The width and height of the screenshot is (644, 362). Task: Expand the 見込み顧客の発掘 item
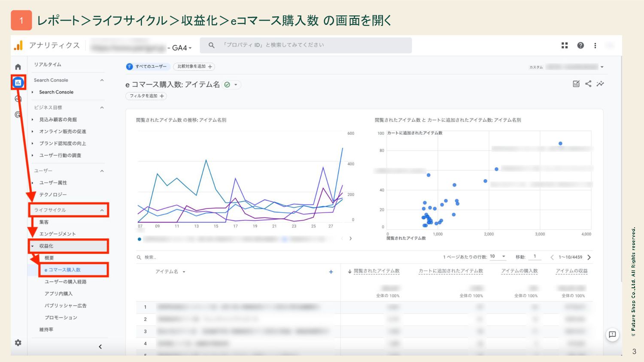33,120
